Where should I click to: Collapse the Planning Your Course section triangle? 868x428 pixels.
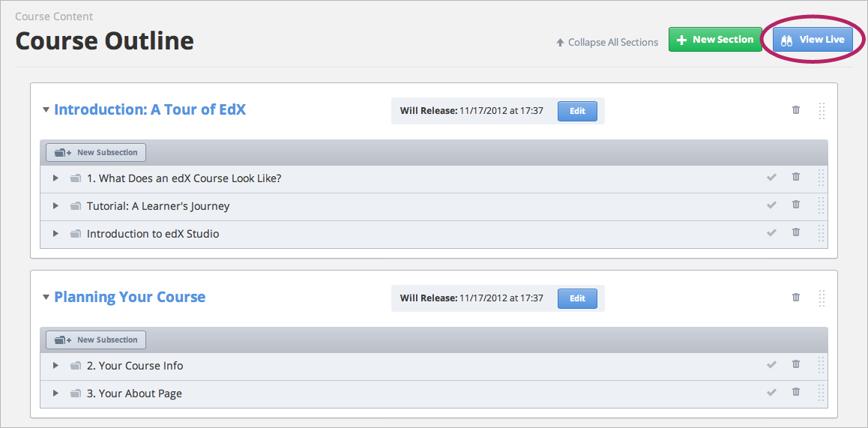tap(46, 298)
